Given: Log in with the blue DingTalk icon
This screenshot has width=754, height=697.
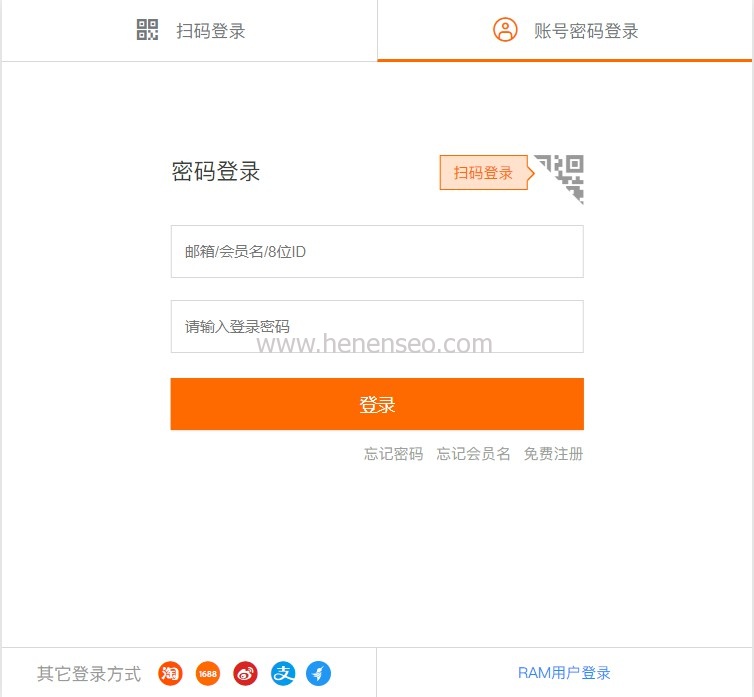Looking at the screenshot, I should (318, 673).
